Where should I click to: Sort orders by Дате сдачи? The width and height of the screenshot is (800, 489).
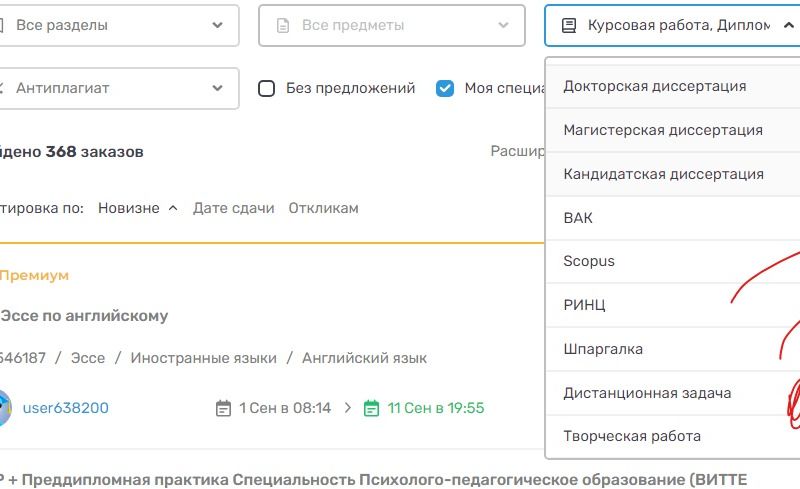(233, 208)
